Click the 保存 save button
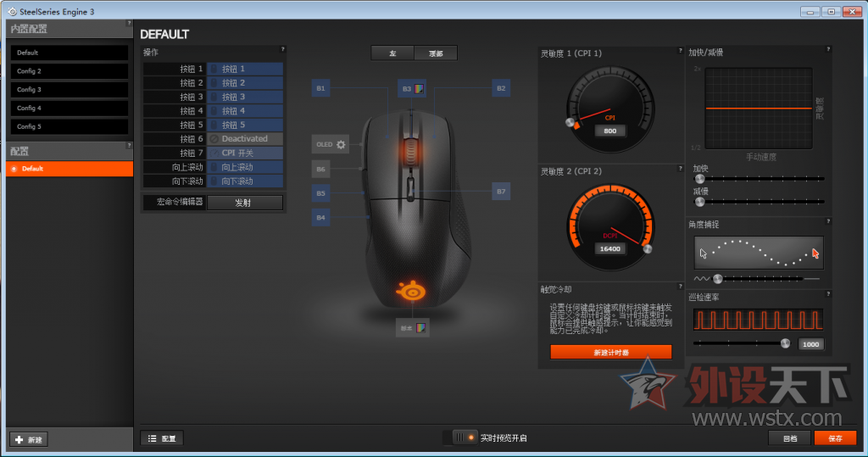 click(835, 438)
